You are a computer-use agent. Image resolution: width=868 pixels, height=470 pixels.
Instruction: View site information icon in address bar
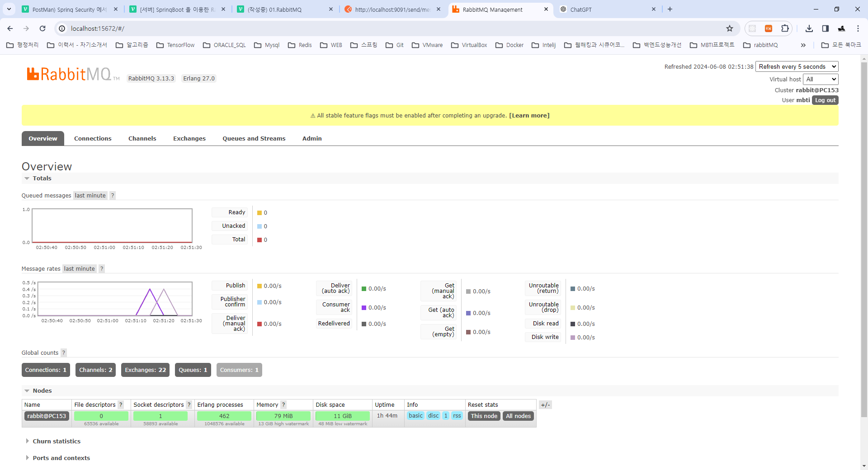(62, 28)
